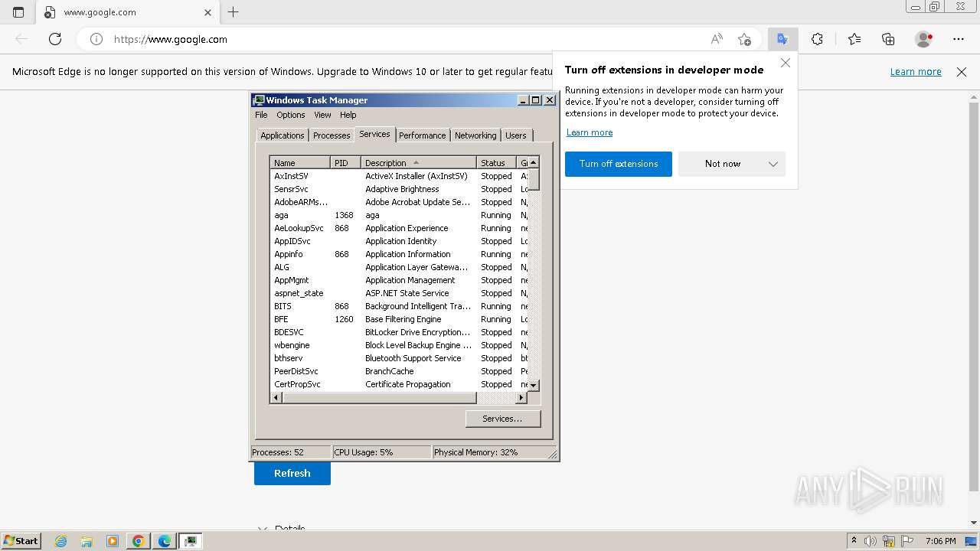Click services list scroll up arrow
This screenshot has width=980, height=551.
click(x=534, y=162)
